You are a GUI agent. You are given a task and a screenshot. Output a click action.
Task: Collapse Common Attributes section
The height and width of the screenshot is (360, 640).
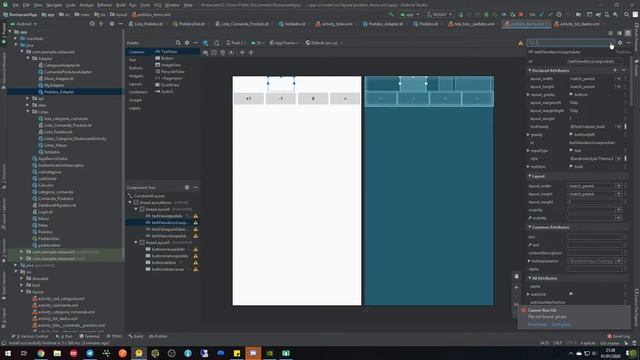coord(530,227)
